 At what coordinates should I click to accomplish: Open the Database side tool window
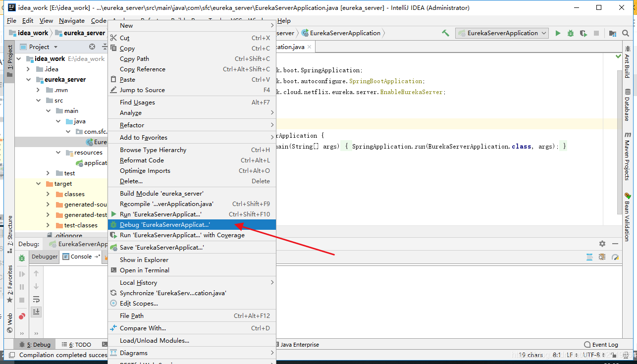[x=627, y=105]
